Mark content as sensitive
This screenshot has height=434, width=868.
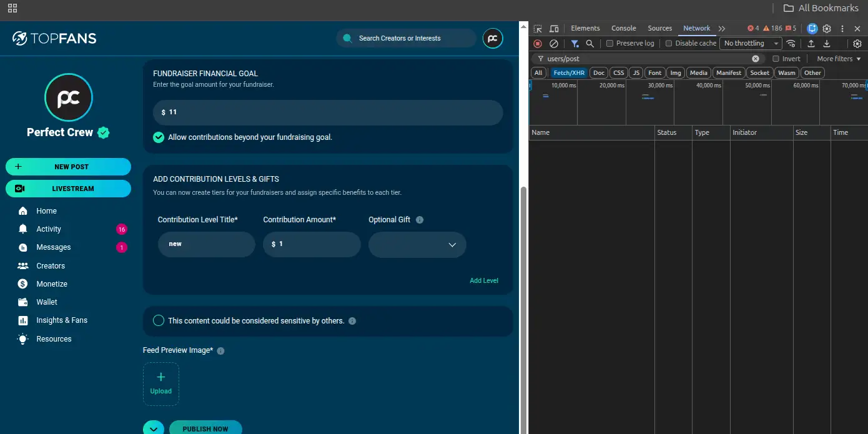[x=159, y=321]
